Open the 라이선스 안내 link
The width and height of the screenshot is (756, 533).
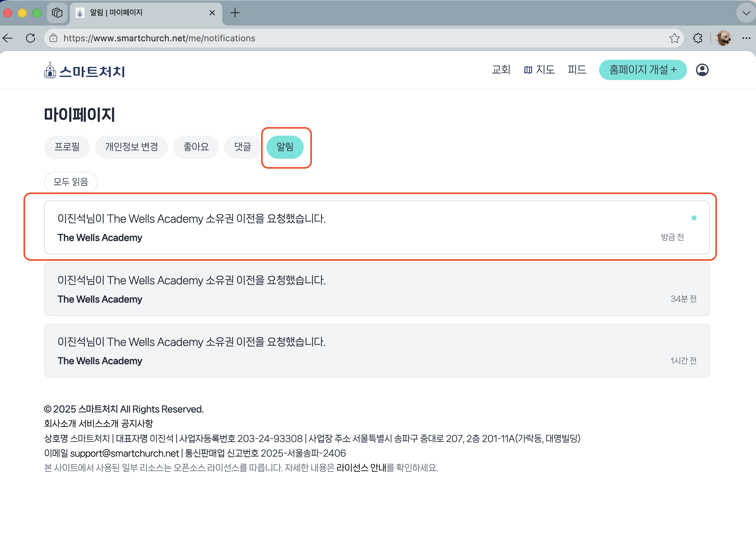point(361,468)
